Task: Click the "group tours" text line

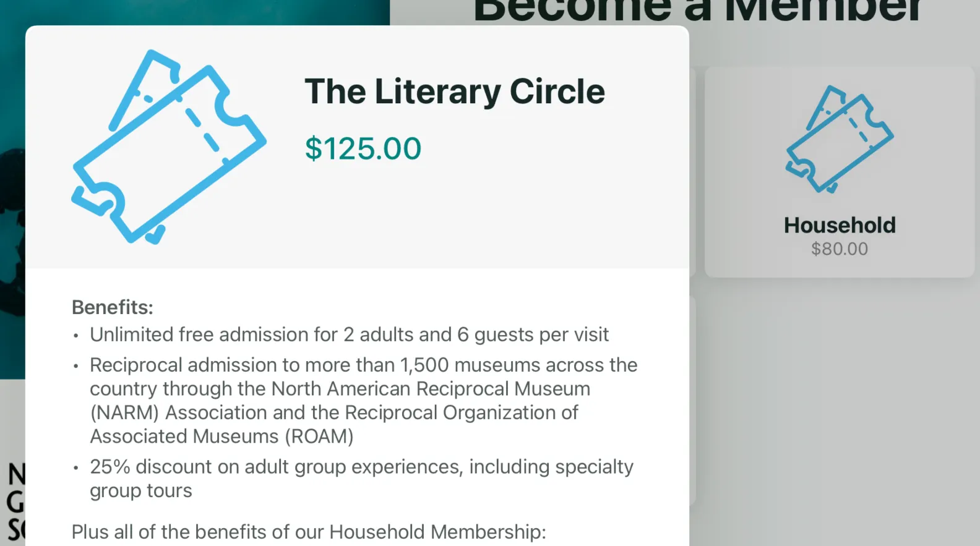Action: [x=141, y=491]
